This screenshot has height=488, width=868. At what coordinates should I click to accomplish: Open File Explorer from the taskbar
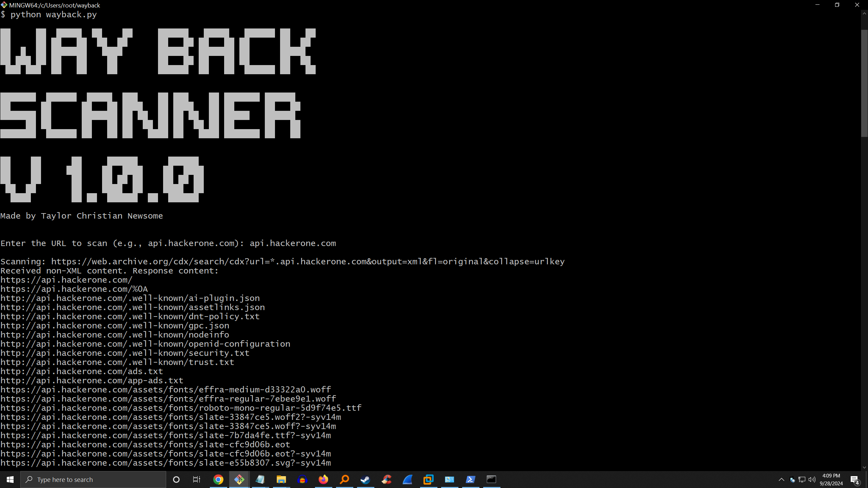pyautogui.click(x=281, y=480)
